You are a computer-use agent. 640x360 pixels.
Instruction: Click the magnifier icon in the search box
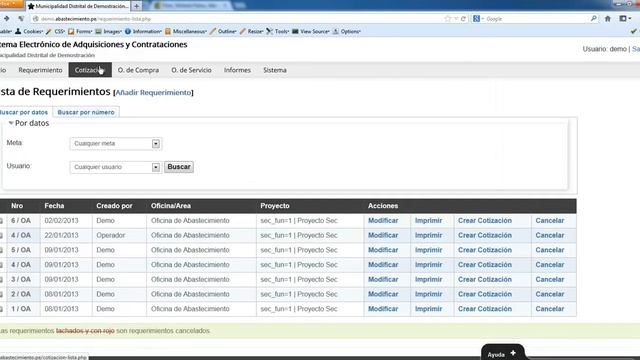click(593, 18)
